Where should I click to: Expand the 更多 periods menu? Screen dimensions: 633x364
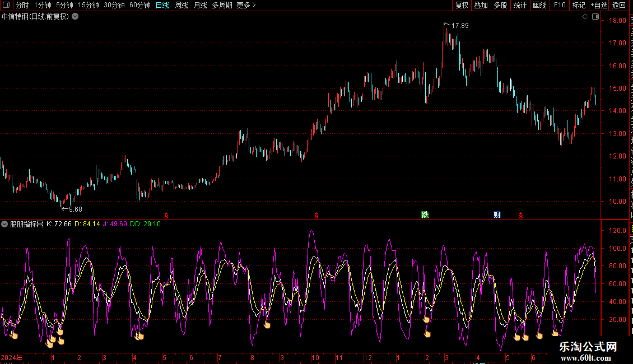(x=246, y=5)
